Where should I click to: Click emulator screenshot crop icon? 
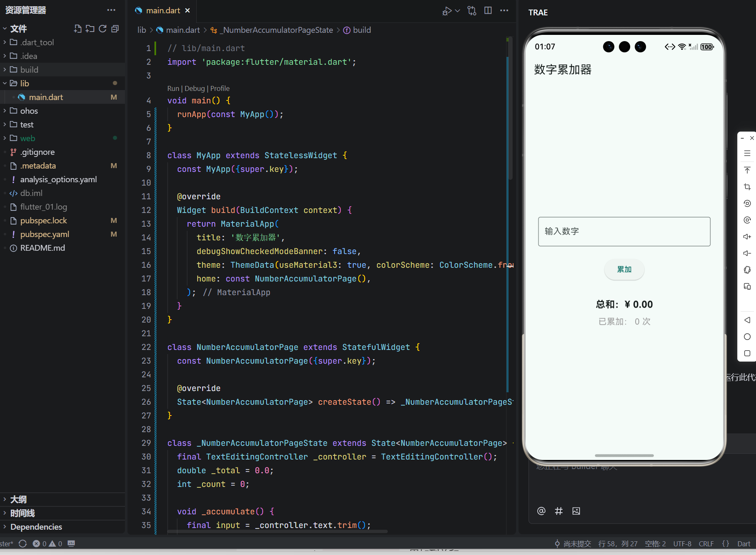point(747,187)
